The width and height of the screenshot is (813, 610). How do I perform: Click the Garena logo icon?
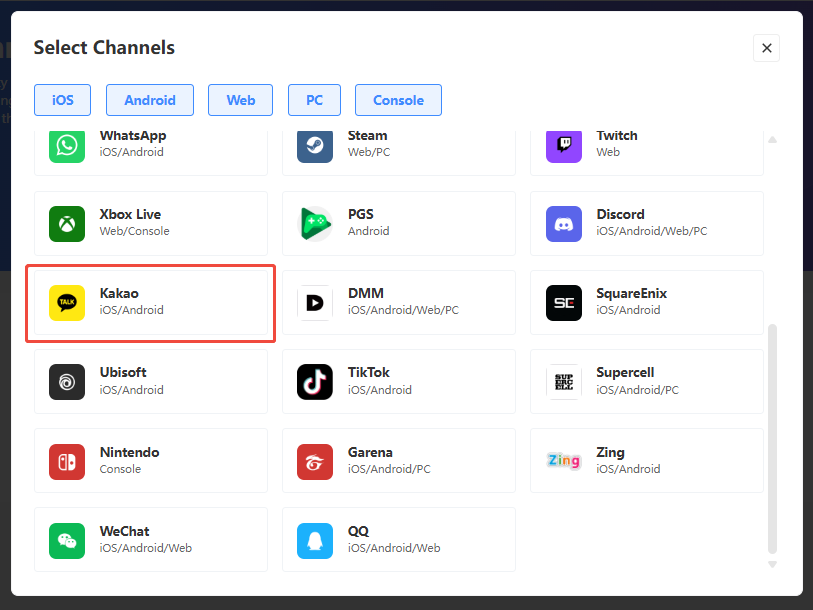pyautogui.click(x=315, y=461)
